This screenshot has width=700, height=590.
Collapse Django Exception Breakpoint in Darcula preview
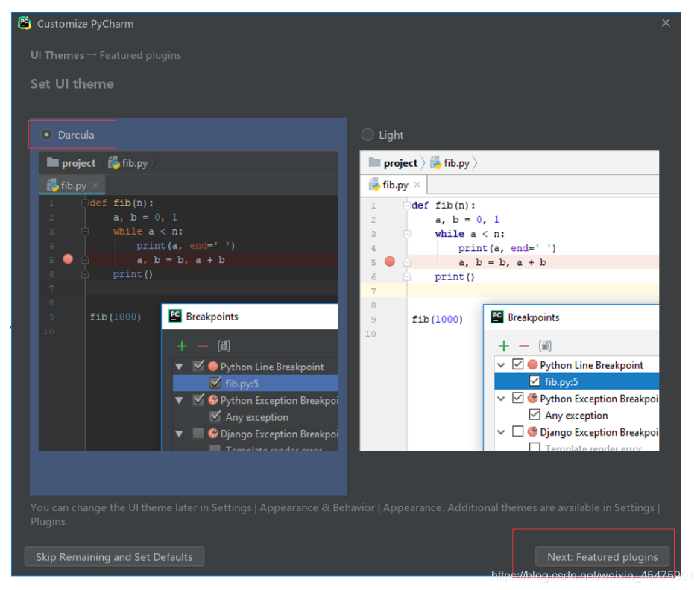click(x=180, y=434)
